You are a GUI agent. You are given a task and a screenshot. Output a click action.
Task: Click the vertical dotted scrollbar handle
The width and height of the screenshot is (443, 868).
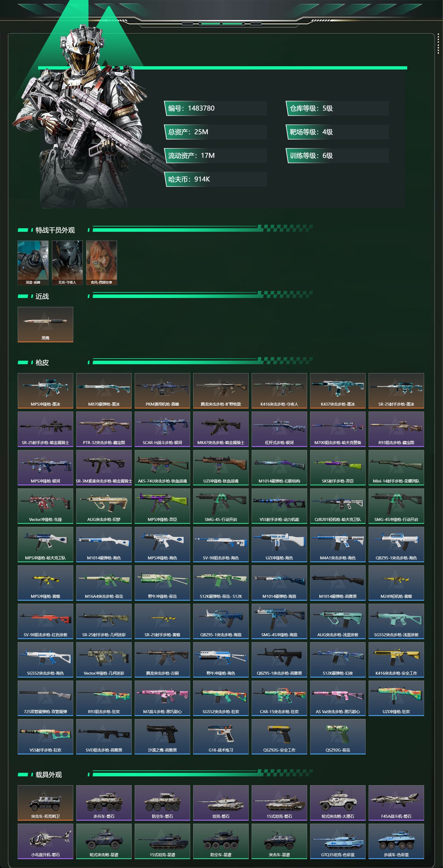click(438, 43)
